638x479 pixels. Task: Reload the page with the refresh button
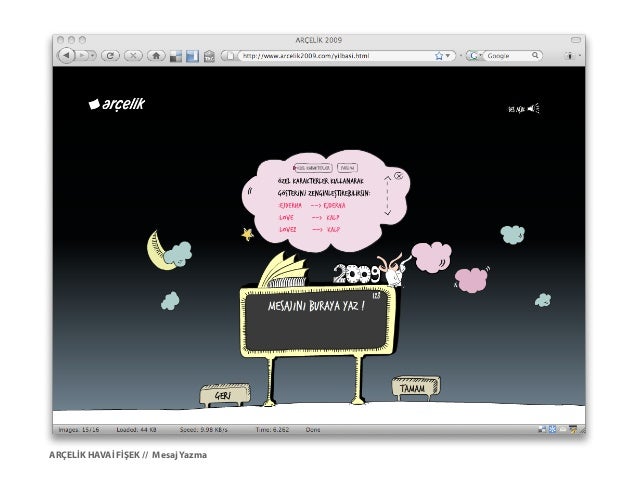pos(110,55)
